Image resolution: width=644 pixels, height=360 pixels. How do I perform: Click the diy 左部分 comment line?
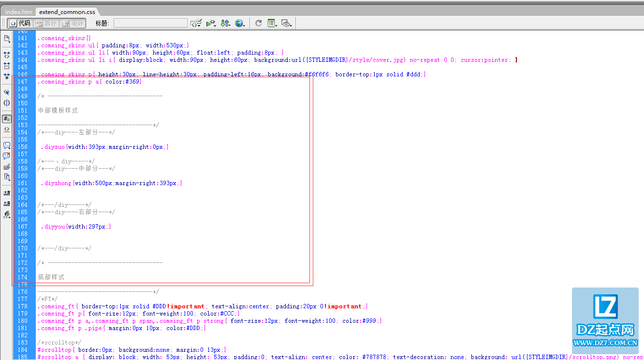pyautogui.click(x=76, y=132)
